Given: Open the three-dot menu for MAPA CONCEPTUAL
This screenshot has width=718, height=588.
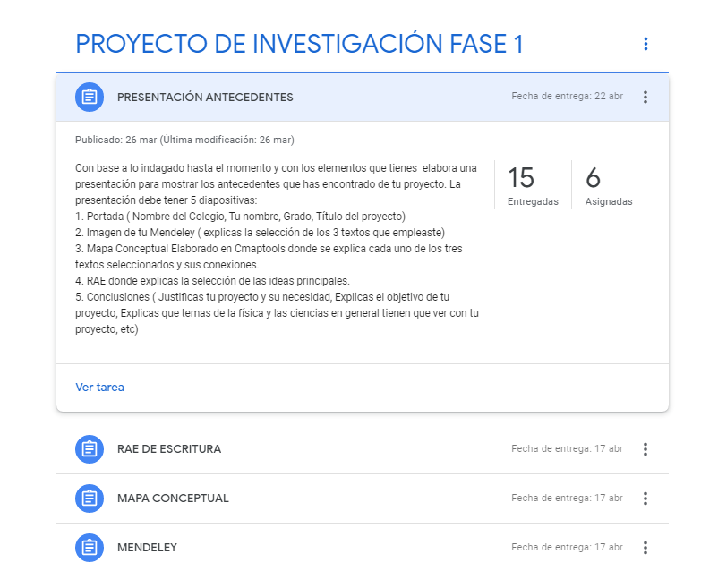Looking at the screenshot, I should click(x=645, y=499).
